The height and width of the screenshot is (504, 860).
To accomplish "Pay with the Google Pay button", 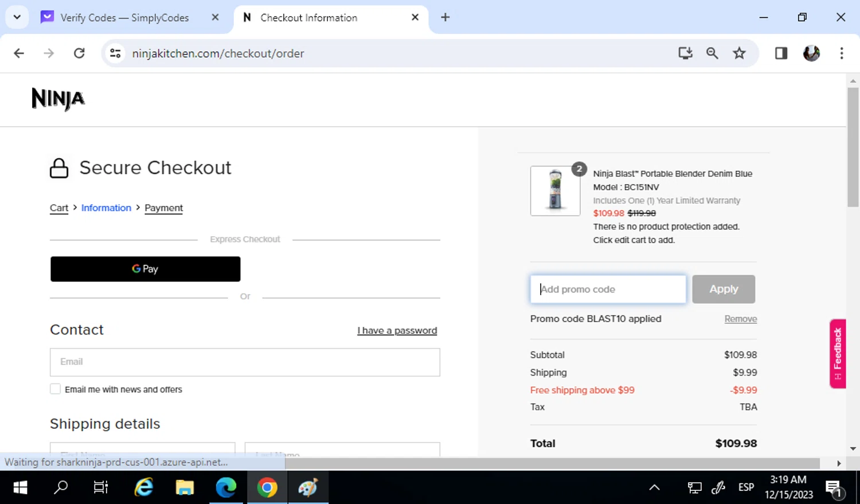I will point(146,269).
